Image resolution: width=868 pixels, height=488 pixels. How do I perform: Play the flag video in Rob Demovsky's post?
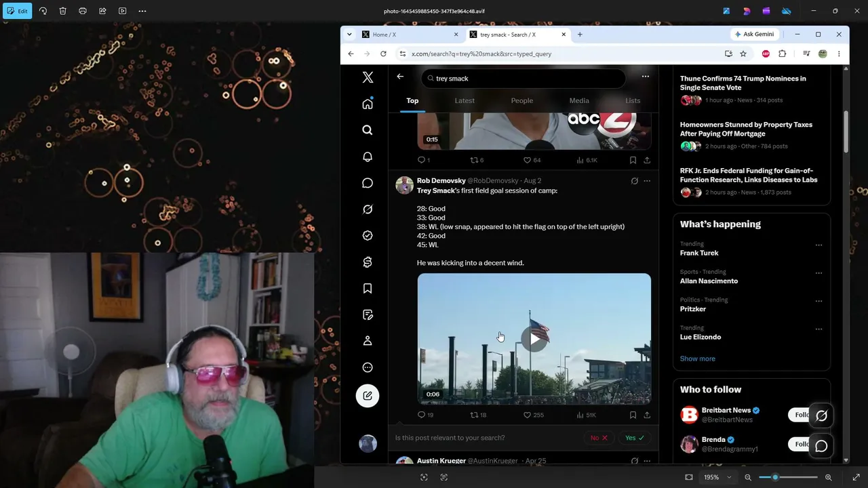tap(534, 339)
